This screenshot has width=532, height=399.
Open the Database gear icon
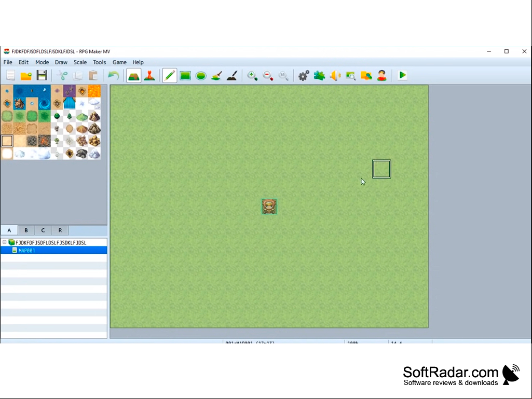[304, 75]
